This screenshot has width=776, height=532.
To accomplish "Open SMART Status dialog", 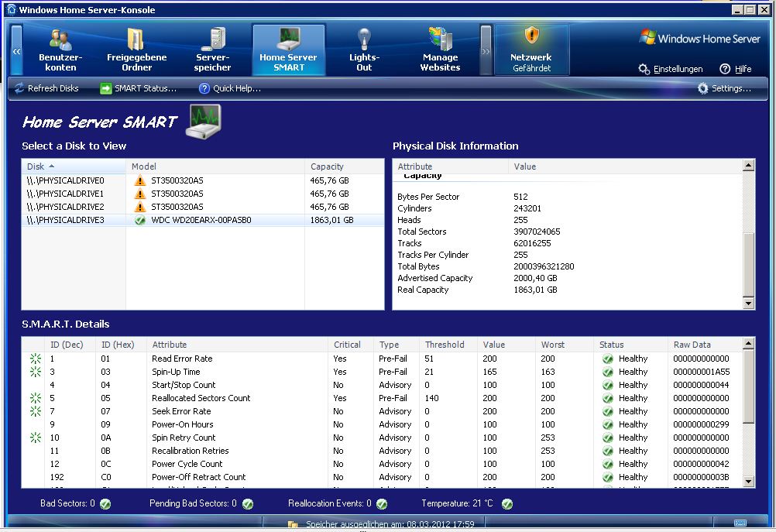I will click(x=138, y=88).
